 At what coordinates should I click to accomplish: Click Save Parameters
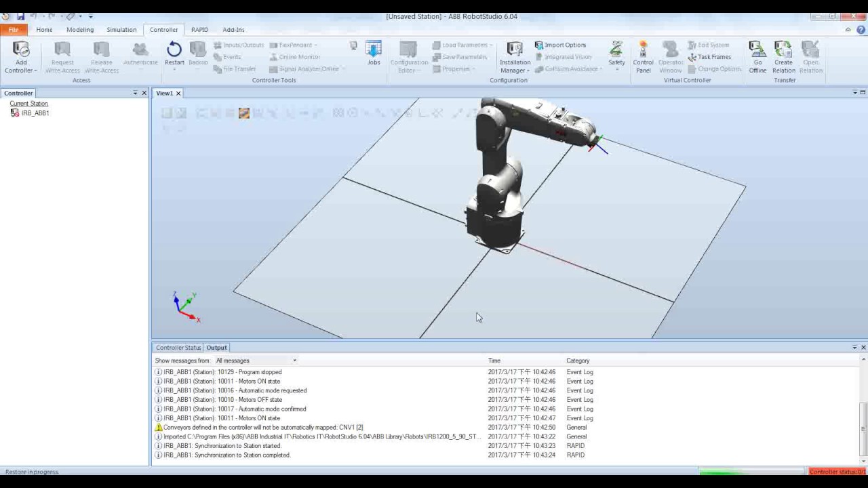[x=460, y=57]
